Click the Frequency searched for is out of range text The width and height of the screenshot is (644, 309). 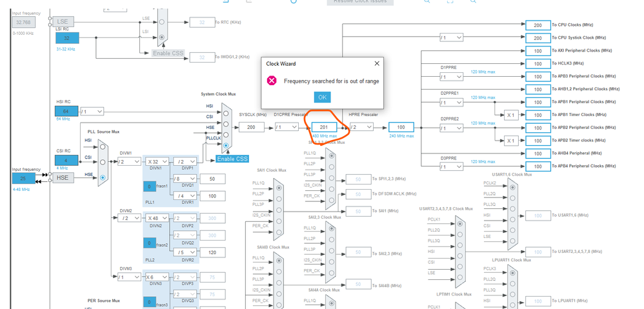click(x=332, y=81)
